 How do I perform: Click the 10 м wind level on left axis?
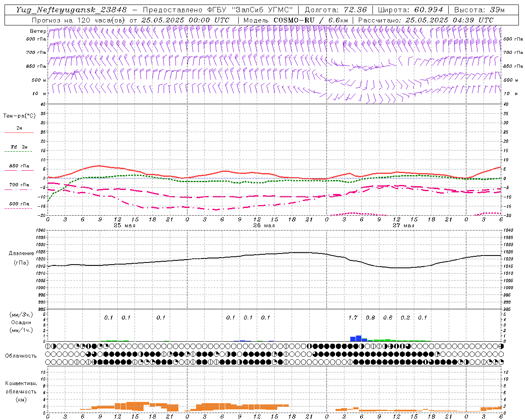(x=39, y=94)
